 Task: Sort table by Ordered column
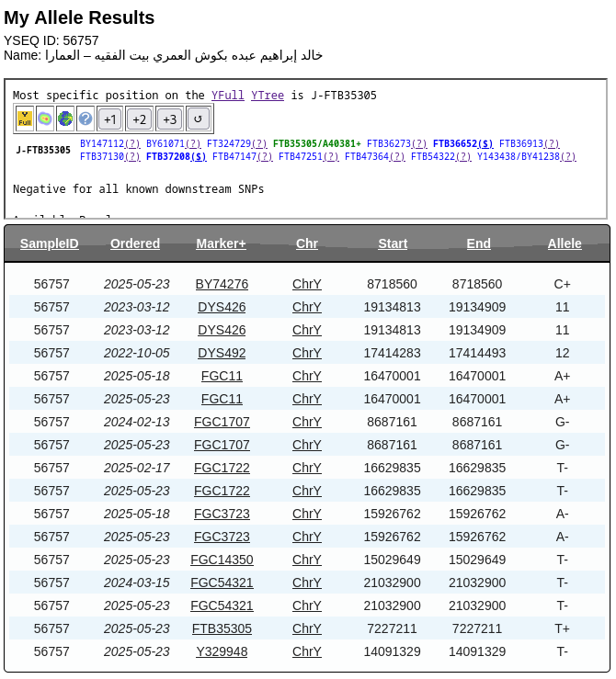click(x=135, y=243)
